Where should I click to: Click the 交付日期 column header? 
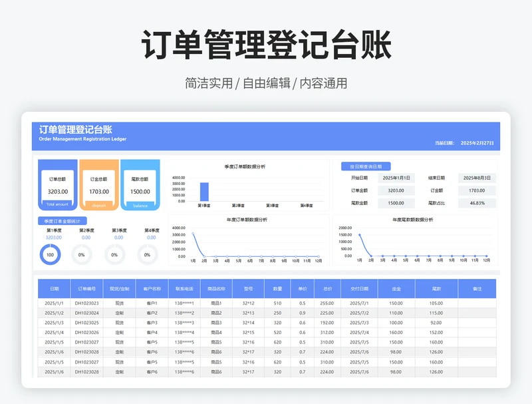(x=359, y=289)
